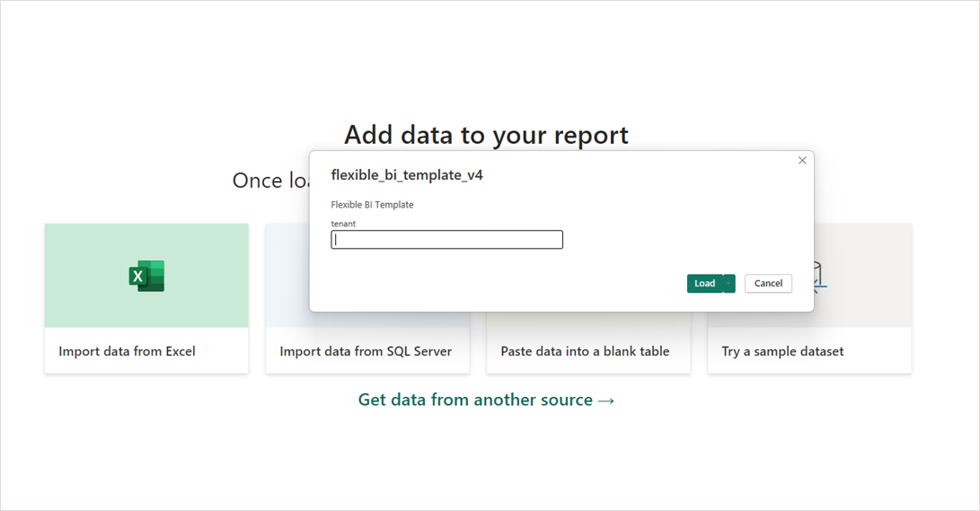Close the flexible_bi_template_v4 dialog
980x511 pixels.
[802, 161]
